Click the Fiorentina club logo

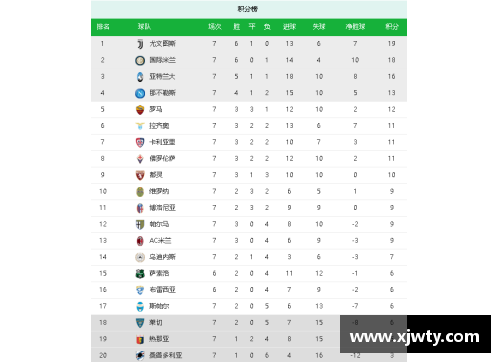[x=140, y=159]
